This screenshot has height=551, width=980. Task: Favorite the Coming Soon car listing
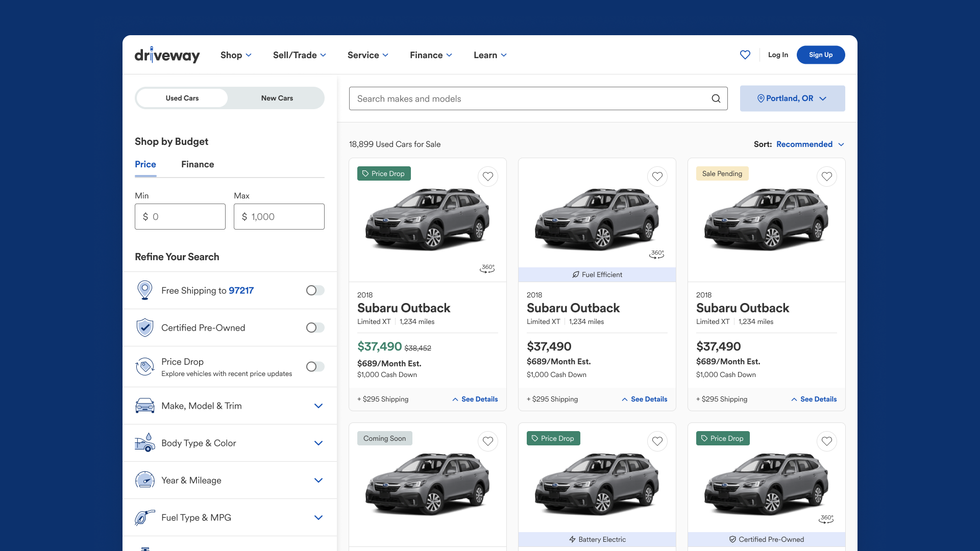487,441
